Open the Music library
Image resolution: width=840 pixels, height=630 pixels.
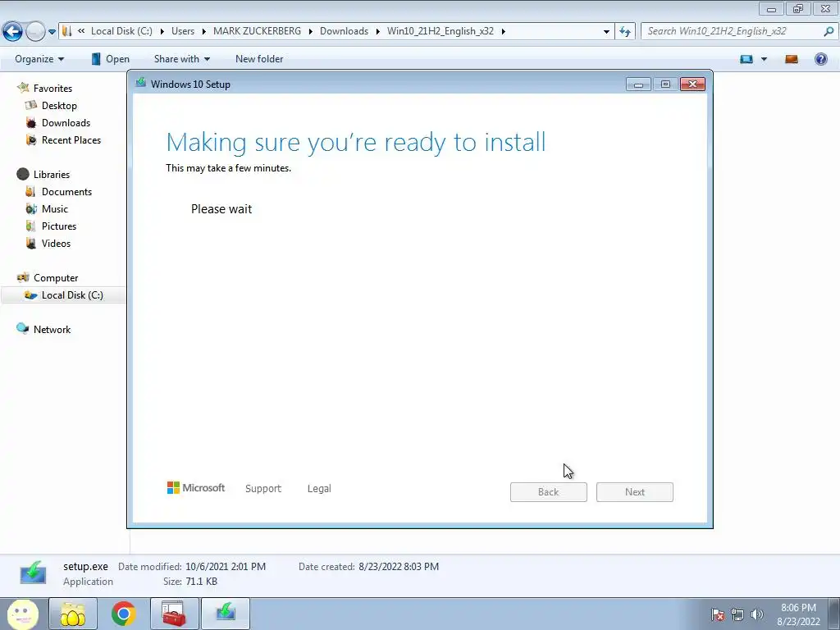coord(55,209)
